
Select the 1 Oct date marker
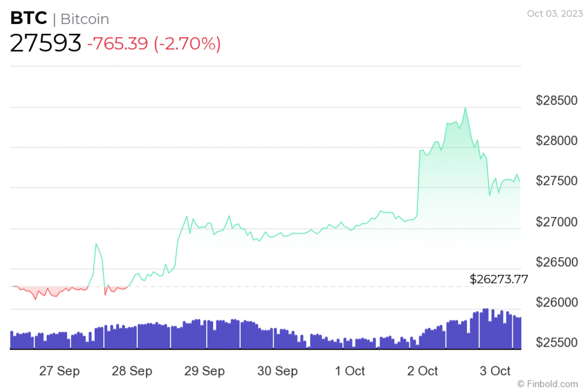(x=350, y=371)
